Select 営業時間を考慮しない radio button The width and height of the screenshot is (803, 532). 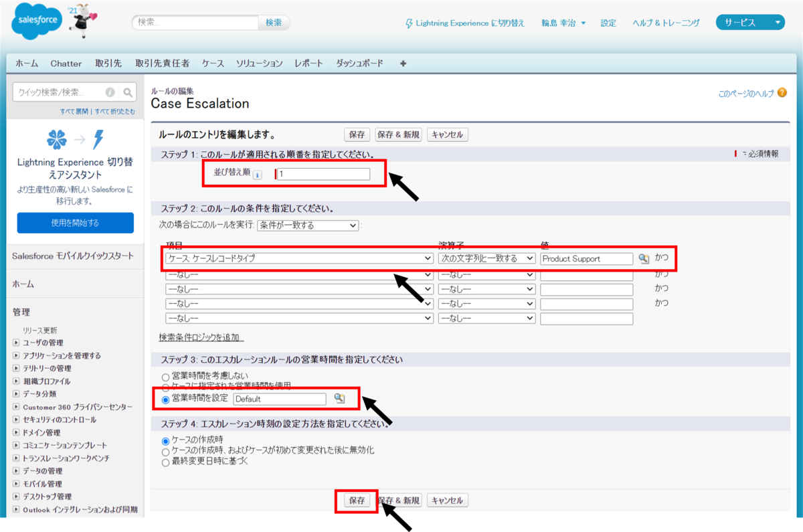165,376
